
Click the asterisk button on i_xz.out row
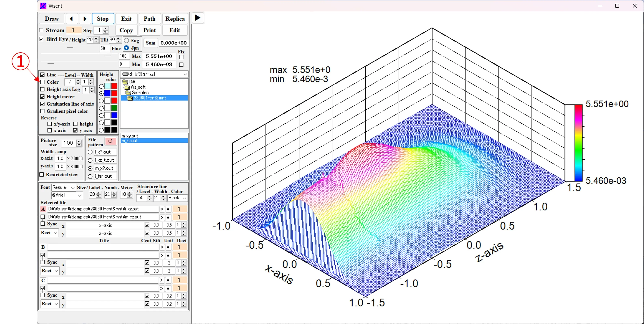pyautogui.click(x=168, y=209)
